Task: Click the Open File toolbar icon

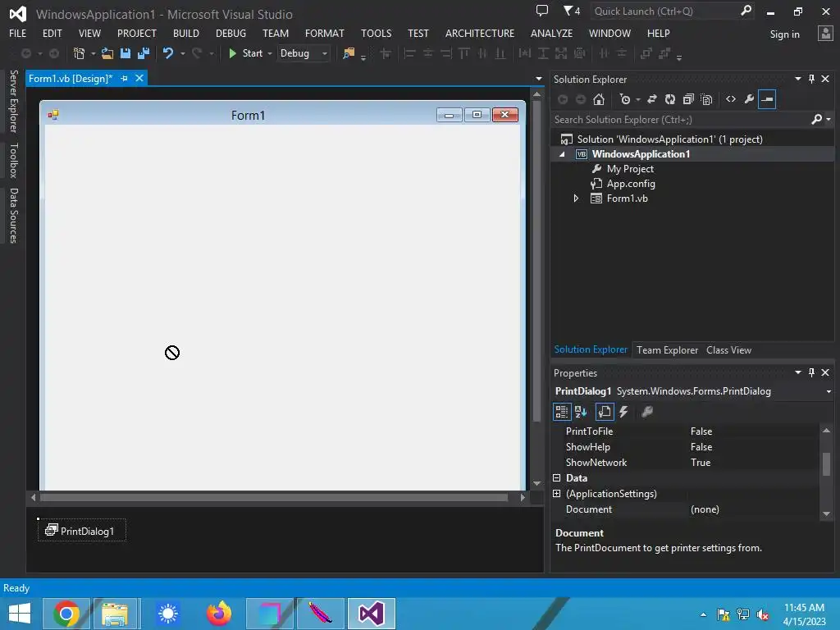Action: click(x=107, y=53)
